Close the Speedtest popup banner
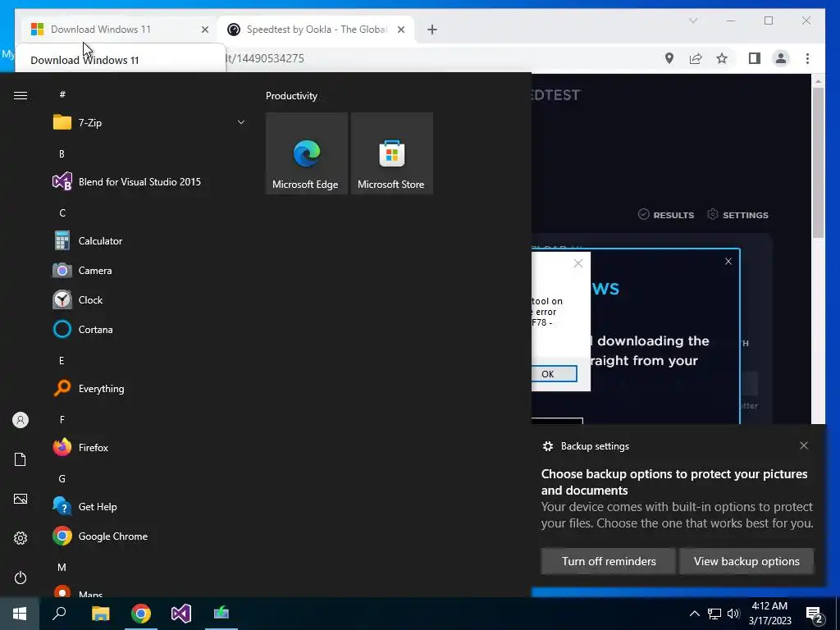Image resolution: width=840 pixels, height=630 pixels. tap(728, 262)
